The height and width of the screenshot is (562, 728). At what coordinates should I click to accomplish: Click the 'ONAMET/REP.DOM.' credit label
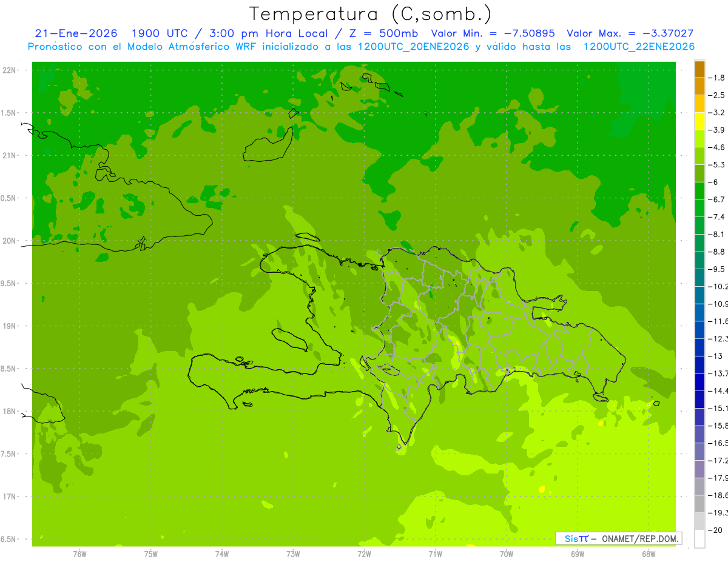point(639,538)
